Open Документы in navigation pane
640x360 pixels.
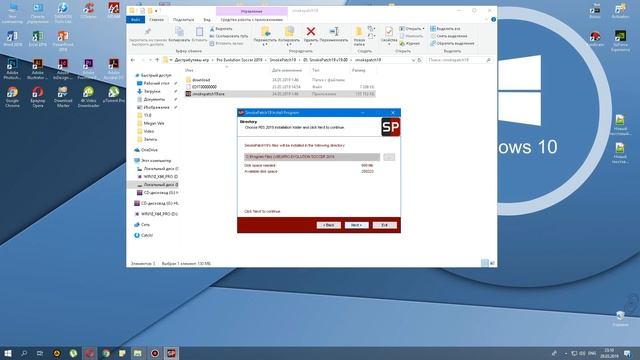[x=154, y=99]
